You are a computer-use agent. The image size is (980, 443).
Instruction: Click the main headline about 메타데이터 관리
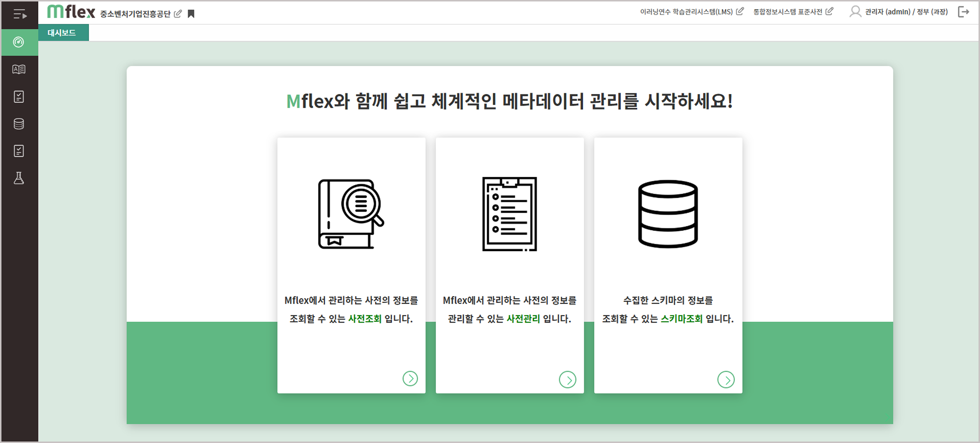click(509, 101)
